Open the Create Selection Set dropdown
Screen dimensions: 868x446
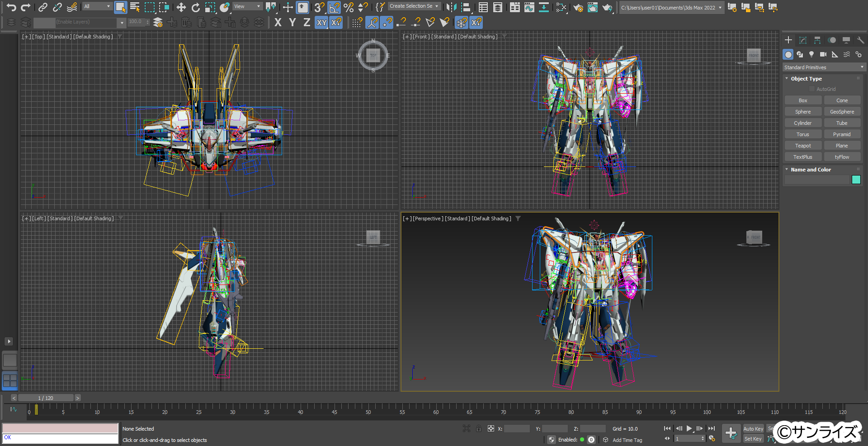(414, 6)
